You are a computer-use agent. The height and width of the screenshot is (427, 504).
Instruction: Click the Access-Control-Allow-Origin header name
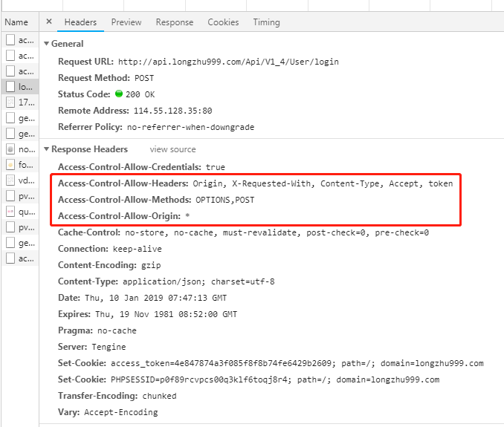[x=119, y=216]
